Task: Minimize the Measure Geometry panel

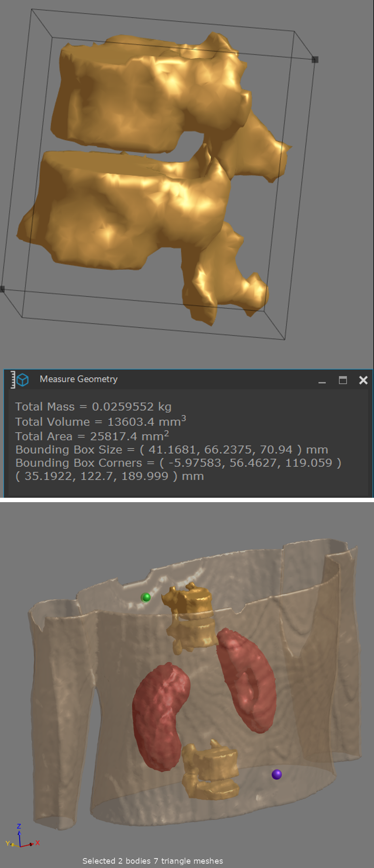Action: point(322,381)
